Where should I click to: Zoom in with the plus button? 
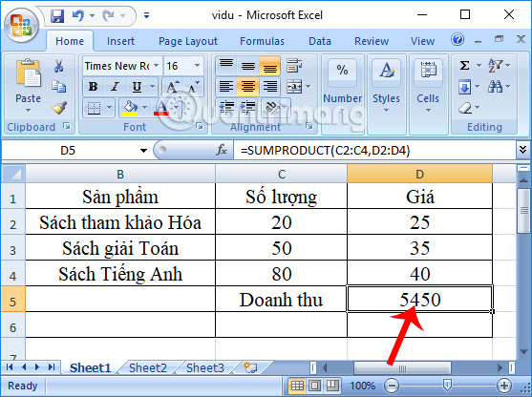(504, 386)
